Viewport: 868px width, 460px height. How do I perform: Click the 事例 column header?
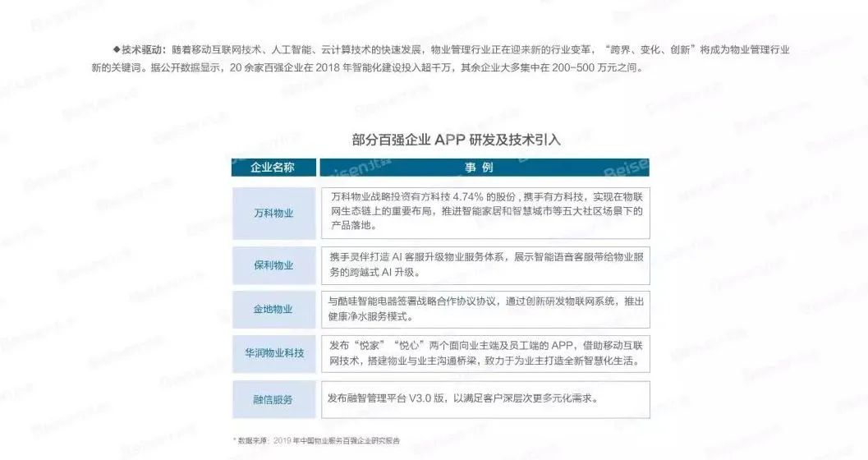(x=485, y=168)
